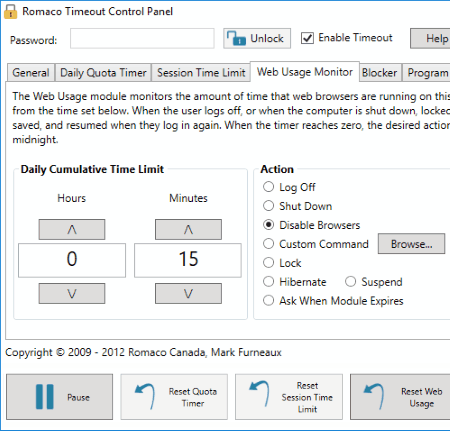Toggle the Enable Timeout checkbox

pos(307,38)
